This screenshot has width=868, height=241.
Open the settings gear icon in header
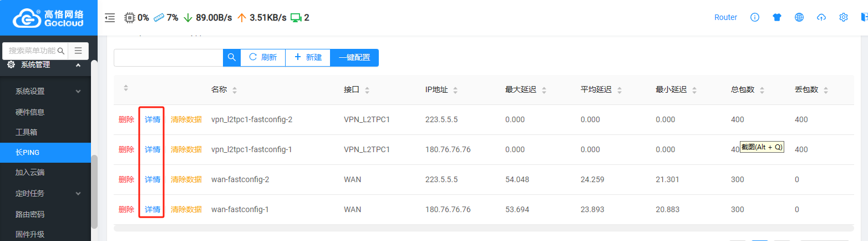click(844, 17)
